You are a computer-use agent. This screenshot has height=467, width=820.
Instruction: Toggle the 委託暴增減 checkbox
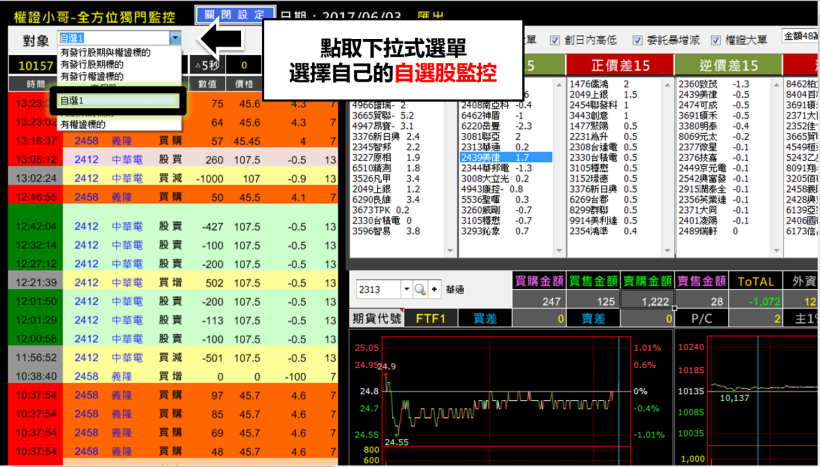pyautogui.click(x=637, y=40)
